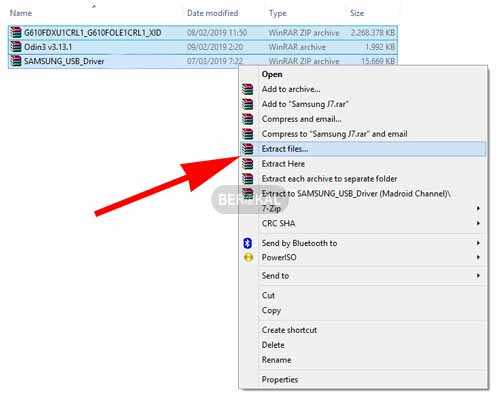
Task: Click the archive icon of G610FDXU1CRL1 file
Action: [x=16, y=32]
